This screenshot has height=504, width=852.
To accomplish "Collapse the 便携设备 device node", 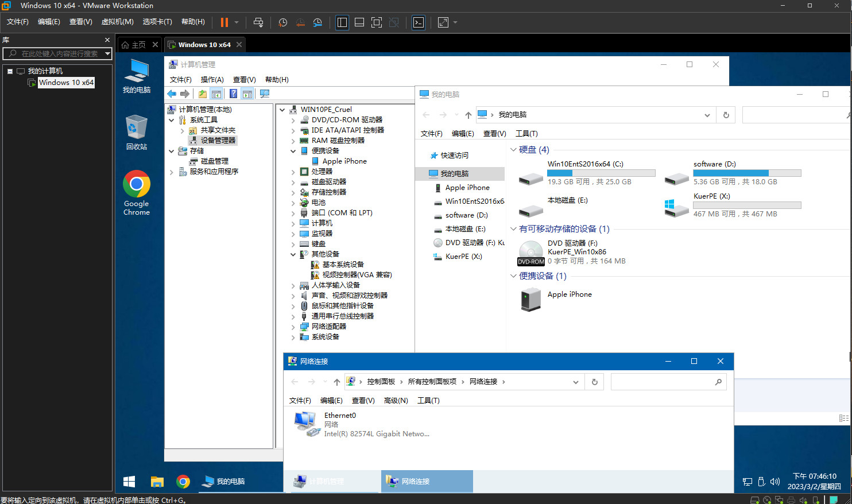I will tap(293, 151).
